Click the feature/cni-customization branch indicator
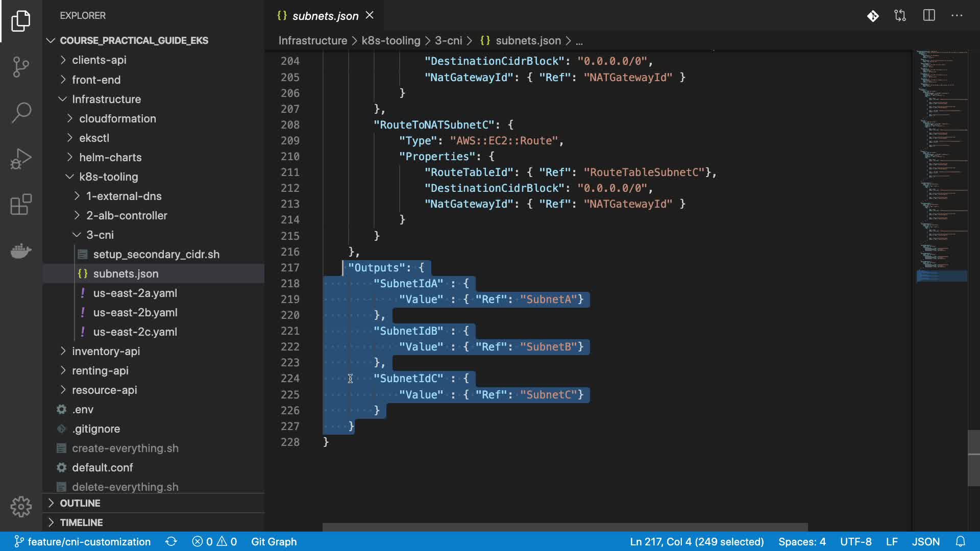 point(83,541)
